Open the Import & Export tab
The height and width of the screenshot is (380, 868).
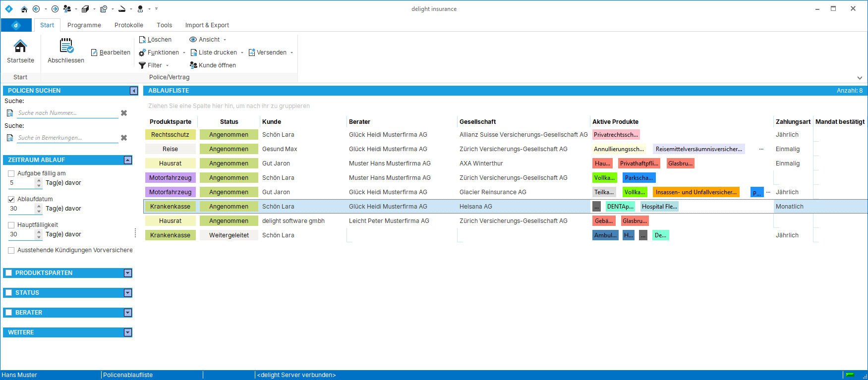tap(207, 25)
